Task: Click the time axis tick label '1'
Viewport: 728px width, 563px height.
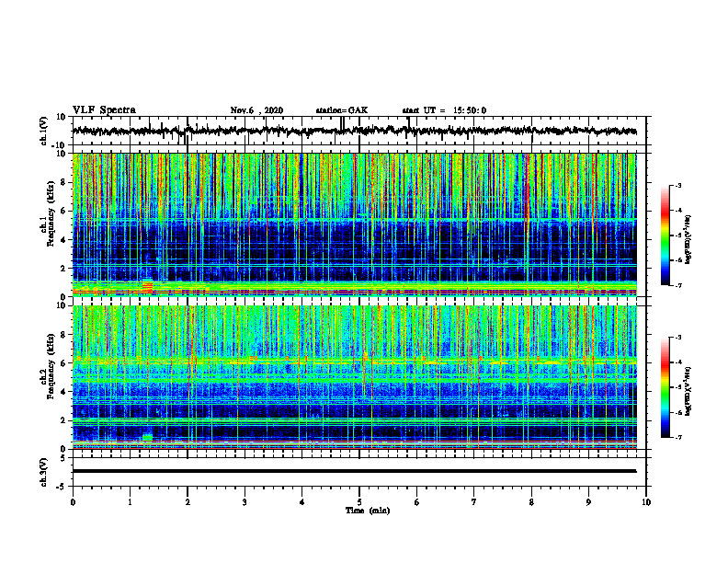Action: tap(130, 502)
